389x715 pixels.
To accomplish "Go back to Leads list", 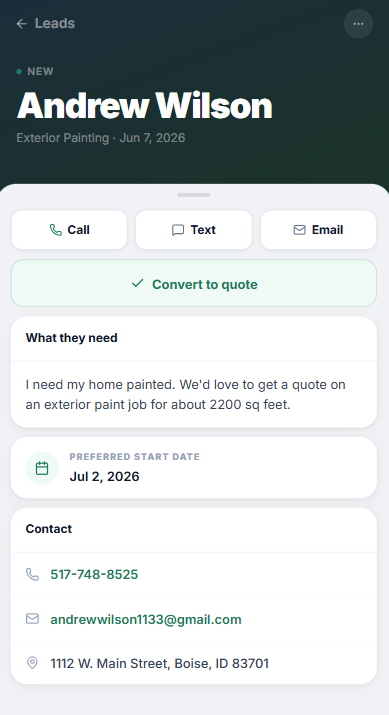I will (46, 24).
